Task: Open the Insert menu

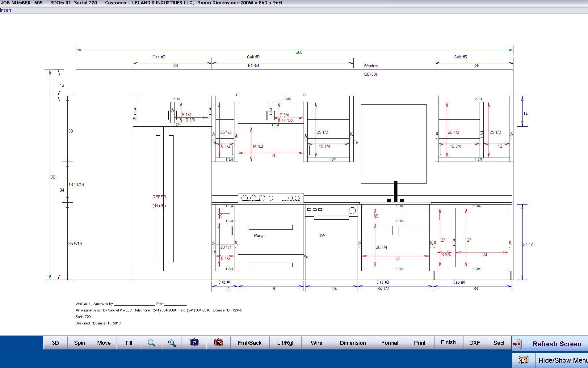Action: coord(6,10)
